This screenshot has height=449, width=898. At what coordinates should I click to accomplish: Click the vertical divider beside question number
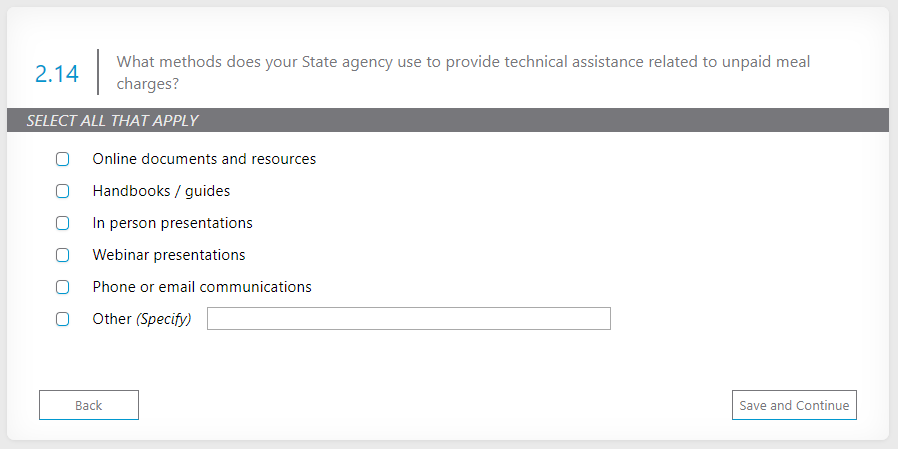click(x=98, y=72)
